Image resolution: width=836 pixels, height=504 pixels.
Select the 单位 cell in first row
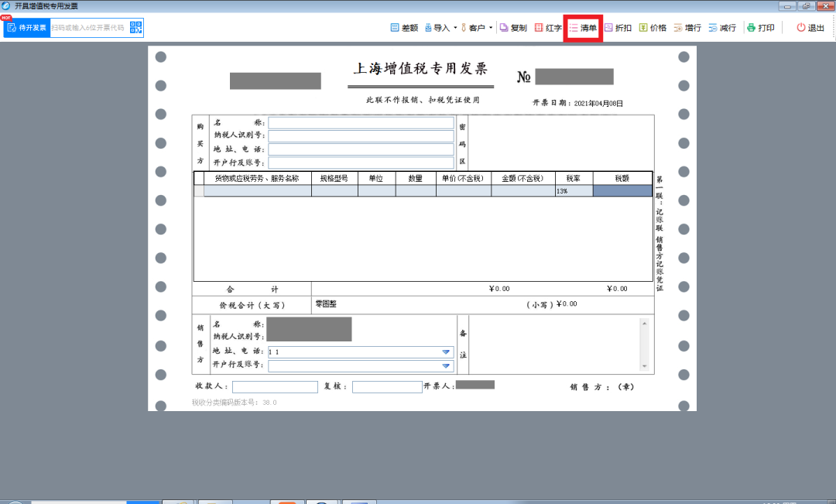pos(377,191)
